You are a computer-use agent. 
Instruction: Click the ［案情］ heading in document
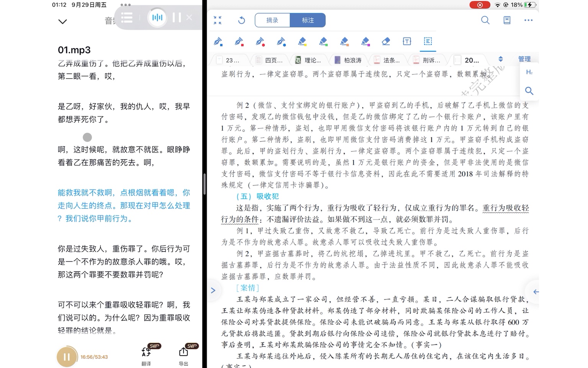pyautogui.click(x=248, y=287)
